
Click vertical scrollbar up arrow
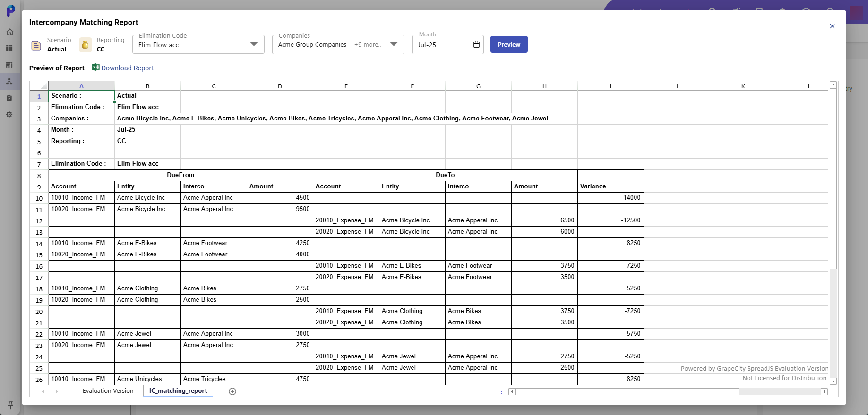click(834, 85)
